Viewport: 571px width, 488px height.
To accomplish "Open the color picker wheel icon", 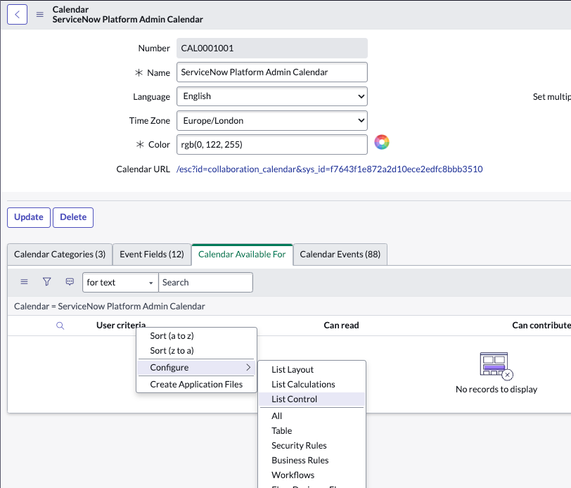I will (x=382, y=142).
